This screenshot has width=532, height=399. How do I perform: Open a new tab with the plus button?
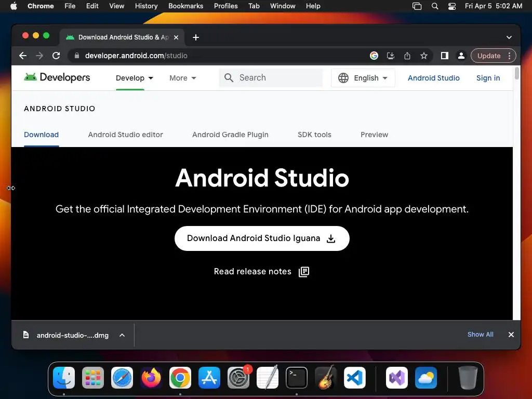point(196,37)
